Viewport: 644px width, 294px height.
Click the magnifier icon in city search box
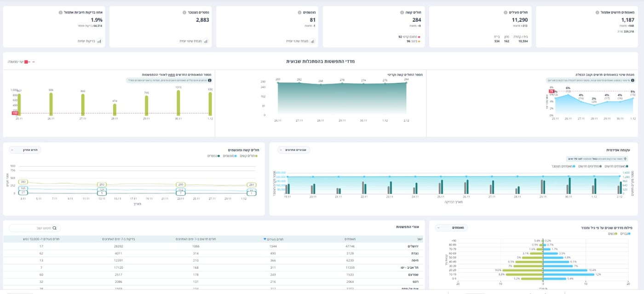click(55, 228)
